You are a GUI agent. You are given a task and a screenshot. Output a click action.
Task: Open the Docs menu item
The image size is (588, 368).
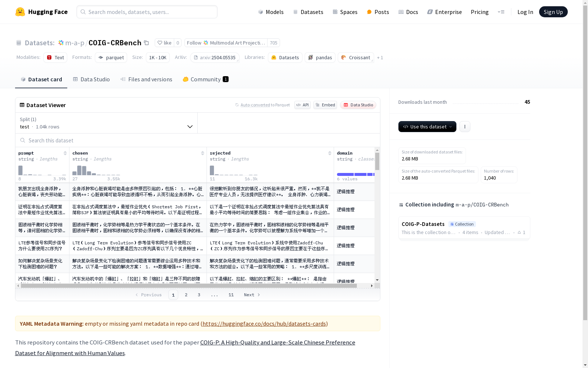pyautogui.click(x=408, y=12)
